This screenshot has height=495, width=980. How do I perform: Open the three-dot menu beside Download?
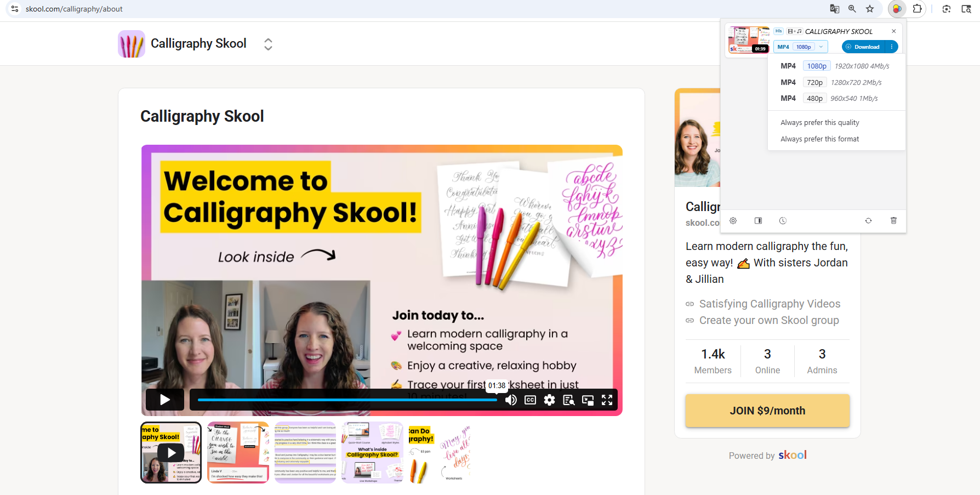coord(892,47)
